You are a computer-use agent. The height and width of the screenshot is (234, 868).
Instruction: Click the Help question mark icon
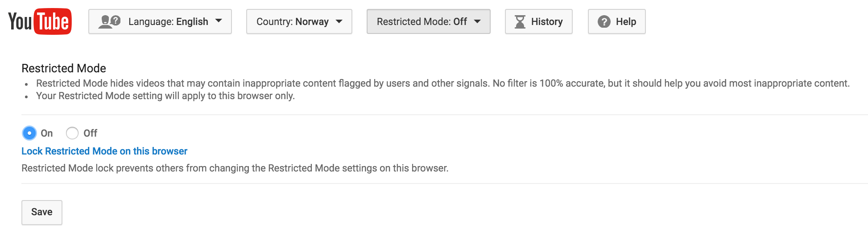point(604,21)
